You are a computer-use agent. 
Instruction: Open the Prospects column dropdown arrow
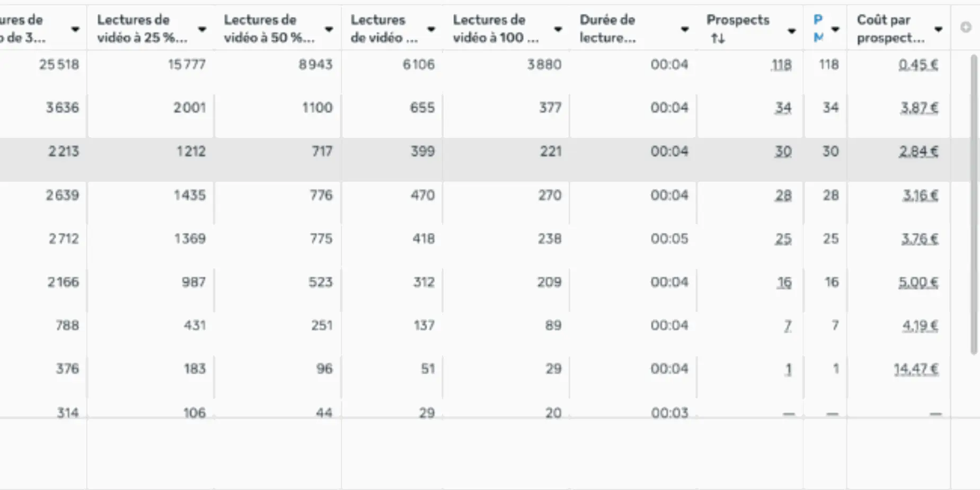tap(792, 31)
